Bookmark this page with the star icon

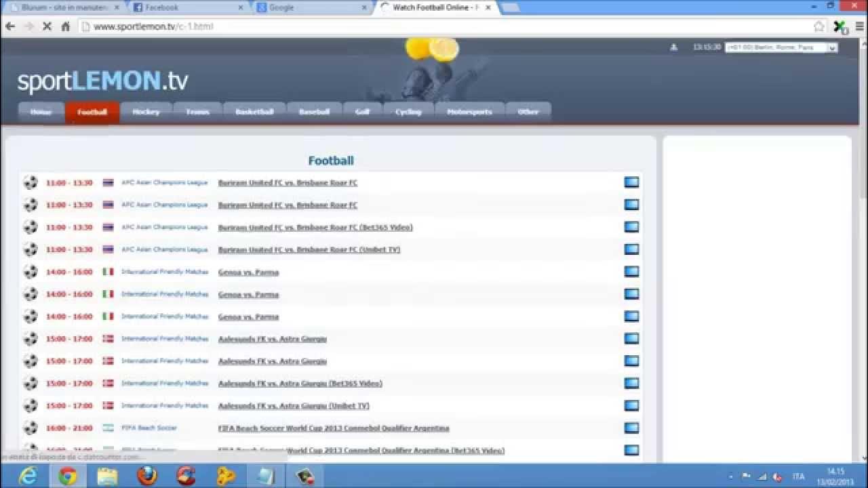[818, 26]
